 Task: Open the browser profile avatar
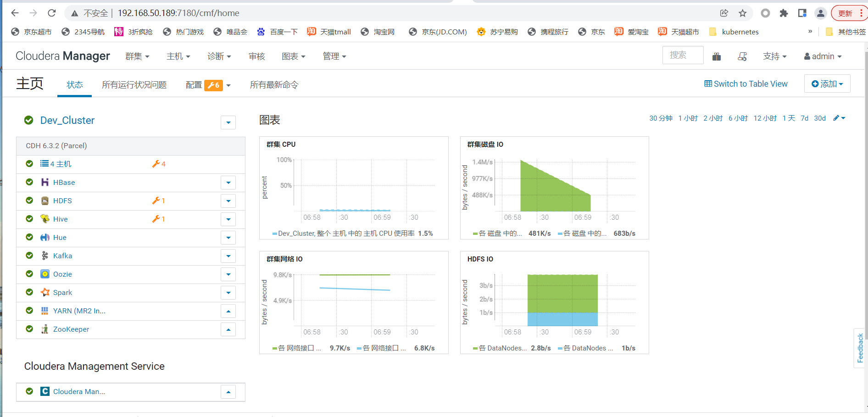821,13
